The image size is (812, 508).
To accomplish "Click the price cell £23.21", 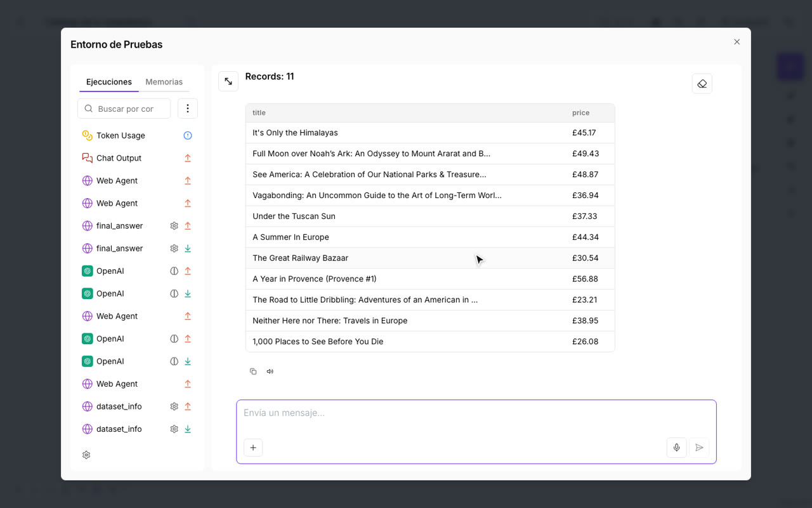I will [x=584, y=300].
